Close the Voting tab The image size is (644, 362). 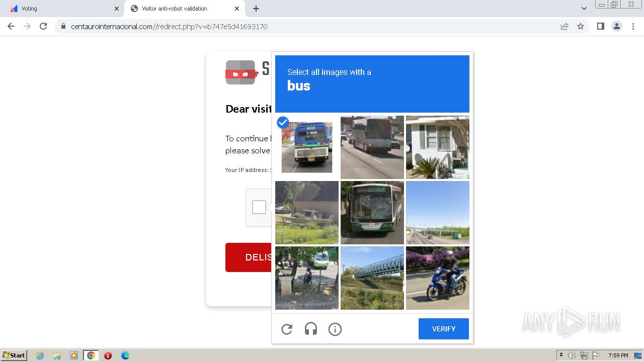[x=117, y=9]
